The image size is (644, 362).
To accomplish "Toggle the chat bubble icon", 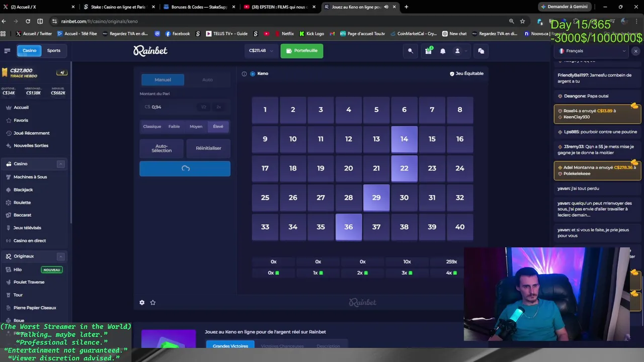I will click(481, 51).
